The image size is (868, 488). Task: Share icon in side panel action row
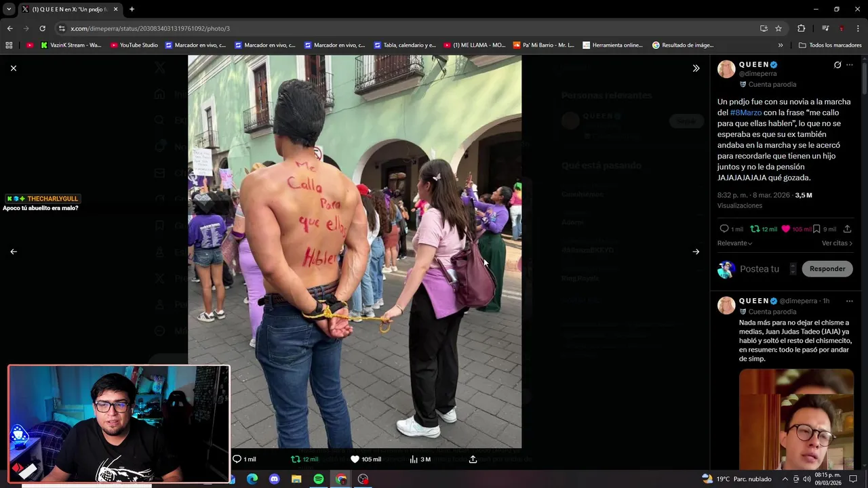(847, 229)
